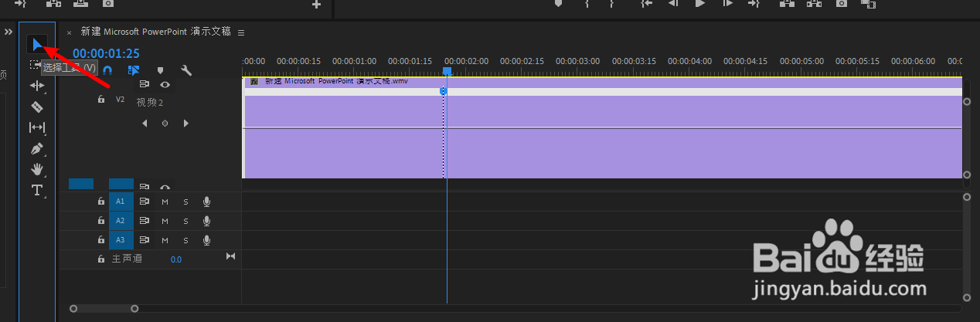
Task: Toggle V2 track lock
Action: [x=100, y=99]
